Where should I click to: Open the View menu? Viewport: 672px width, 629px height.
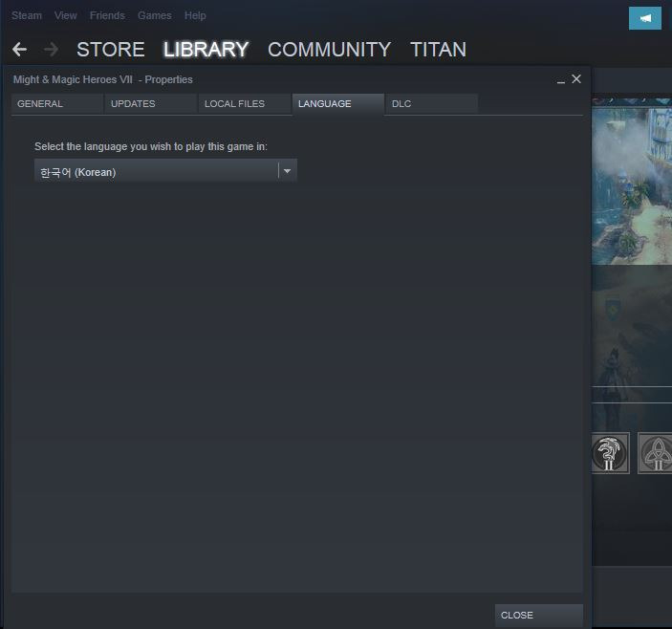pos(66,15)
